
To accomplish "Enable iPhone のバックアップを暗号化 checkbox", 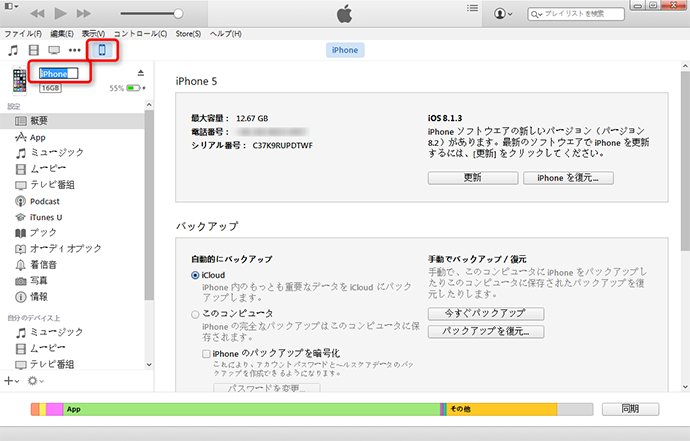I will pyautogui.click(x=206, y=354).
